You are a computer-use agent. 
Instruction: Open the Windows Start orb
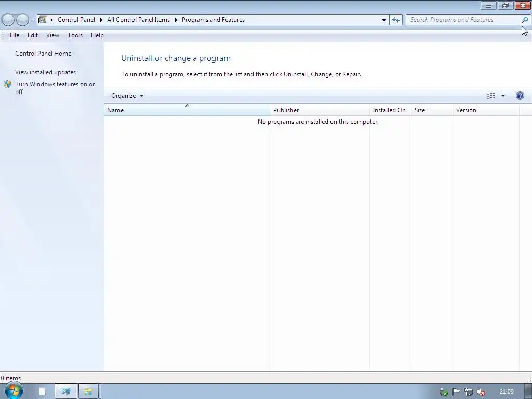pyautogui.click(x=14, y=391)
